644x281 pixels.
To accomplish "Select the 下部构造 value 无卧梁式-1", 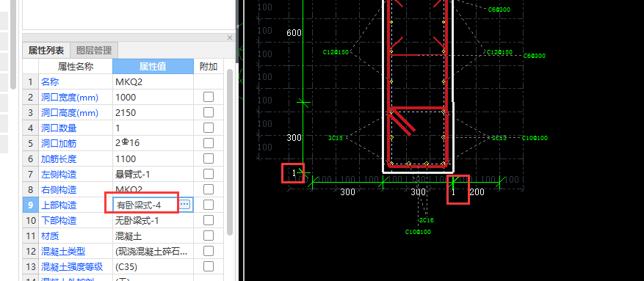I will point(153,221).
